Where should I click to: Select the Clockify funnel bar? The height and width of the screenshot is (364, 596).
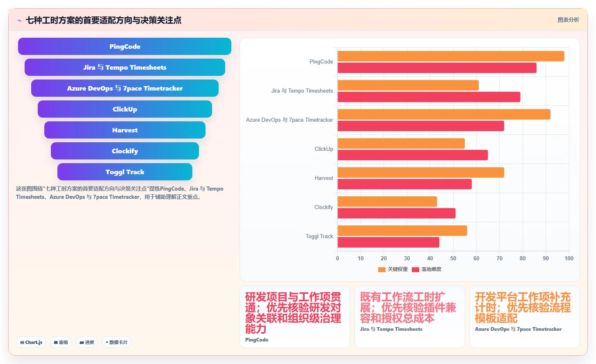pos(125,151)
